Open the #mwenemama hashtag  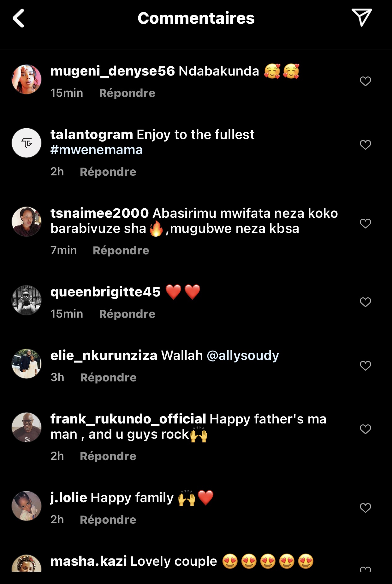tap(96, 150)
